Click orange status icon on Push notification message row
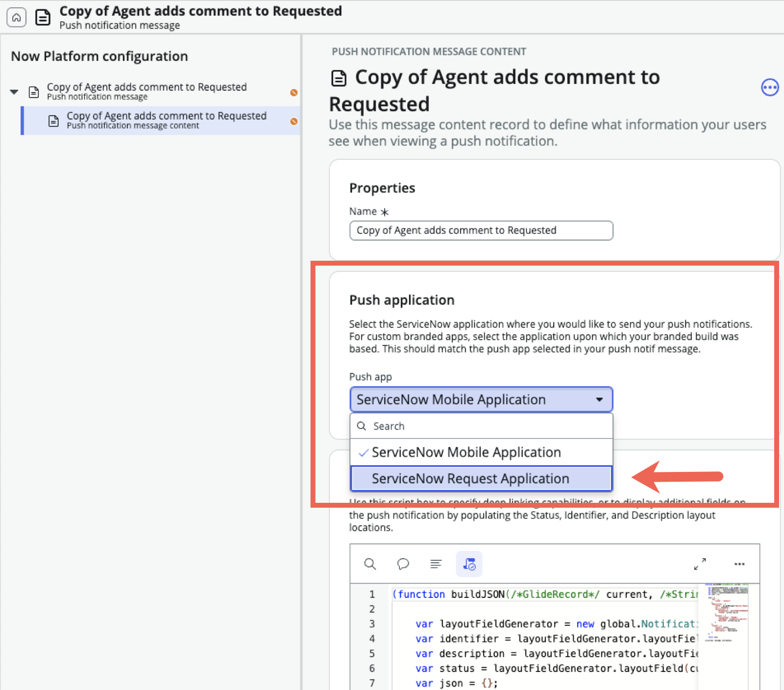Screen dimensions: 784x690 294,93
